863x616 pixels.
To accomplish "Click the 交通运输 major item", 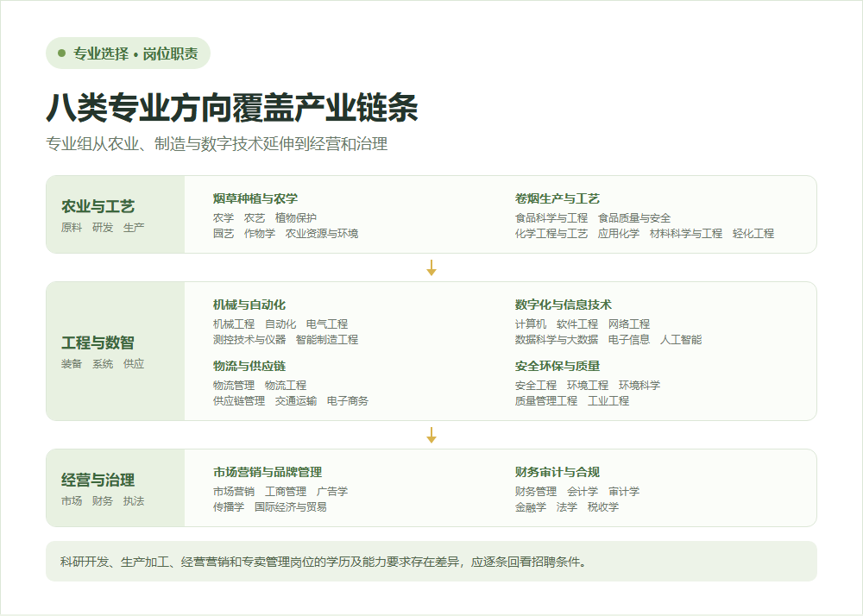I will [296, 401].
